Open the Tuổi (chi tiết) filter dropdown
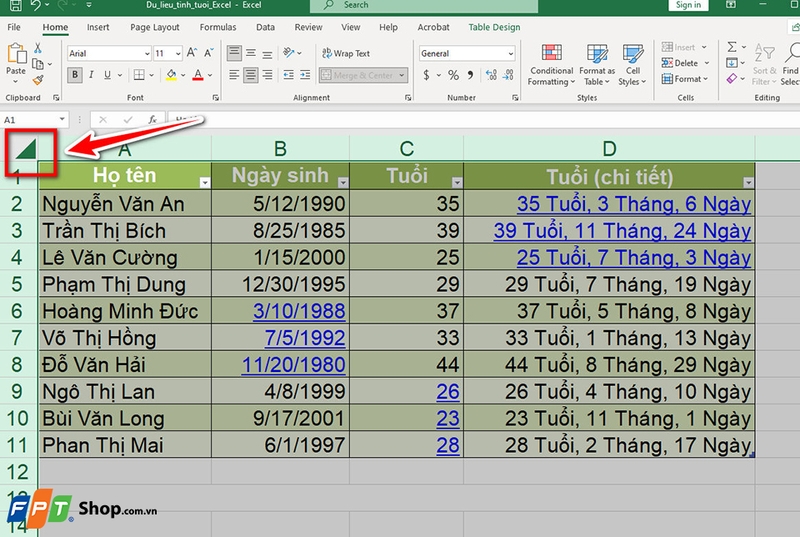The height and width of the screenshot is (537, 800). (748, 183)
